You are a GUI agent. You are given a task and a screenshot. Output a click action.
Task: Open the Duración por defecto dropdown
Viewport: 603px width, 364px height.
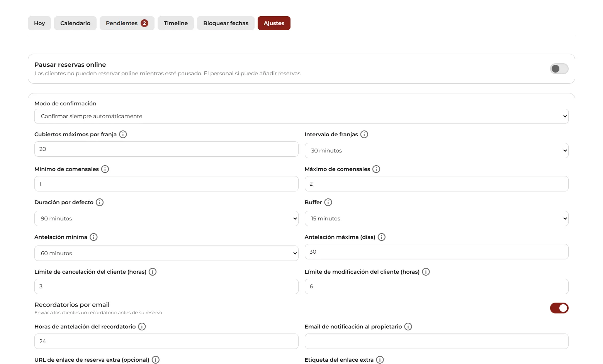tap(166, 218)
